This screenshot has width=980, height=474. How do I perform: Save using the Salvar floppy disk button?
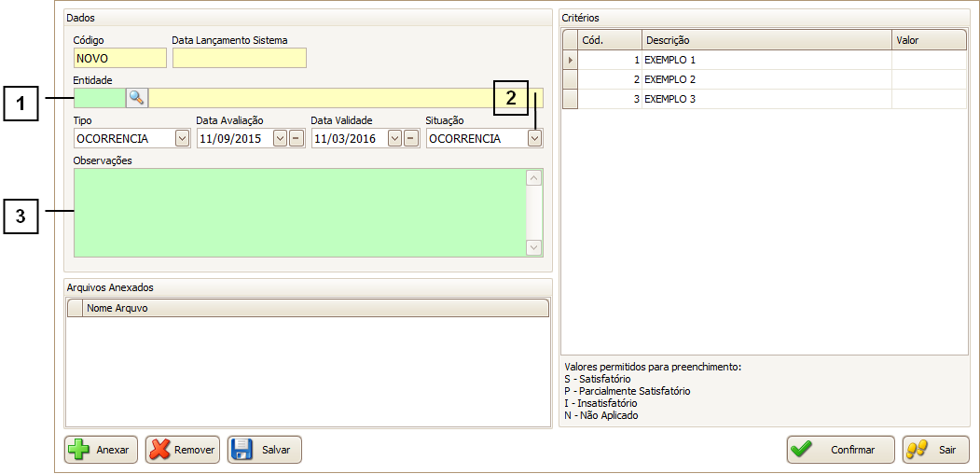point(265,450)
